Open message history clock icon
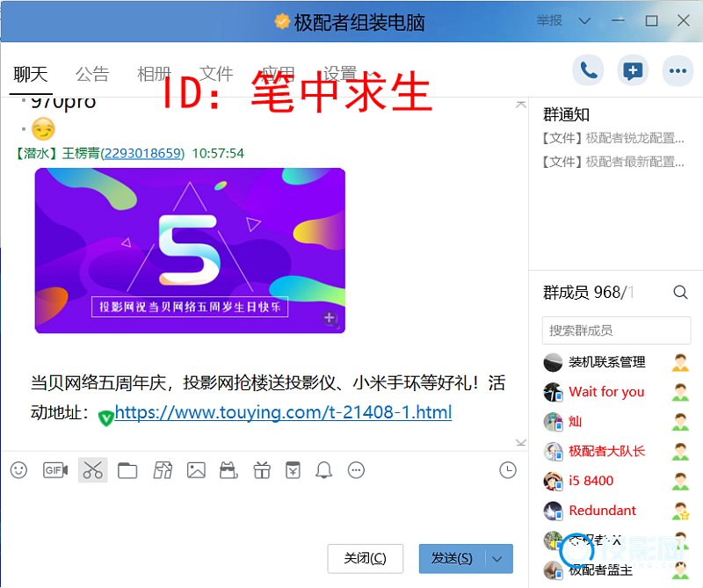This screenshot has width=703, height=588. coord(508,470)
